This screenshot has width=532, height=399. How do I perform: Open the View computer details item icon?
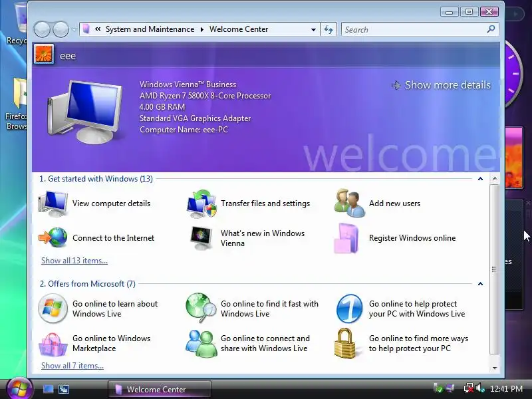53,203
